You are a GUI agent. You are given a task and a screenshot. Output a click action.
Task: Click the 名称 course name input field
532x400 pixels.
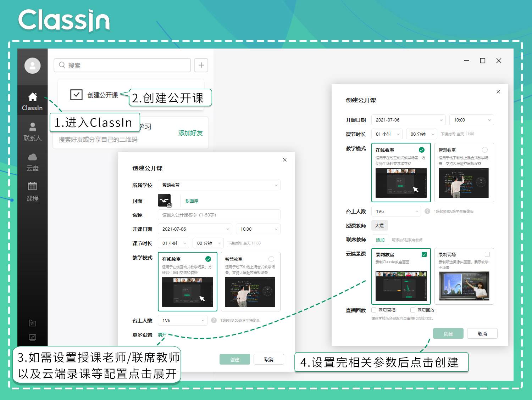point(219,215)
